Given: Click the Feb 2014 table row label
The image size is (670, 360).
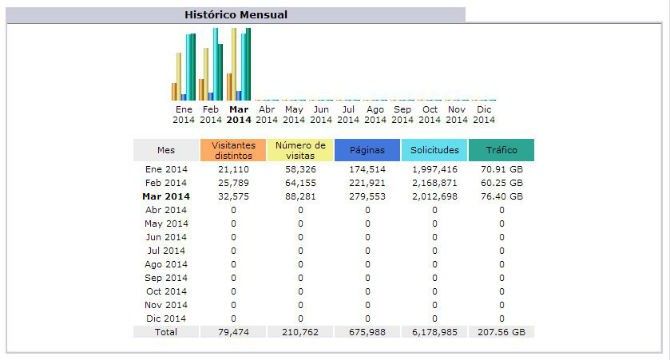Looking at the screenshot, I should (x=166, y=183).
